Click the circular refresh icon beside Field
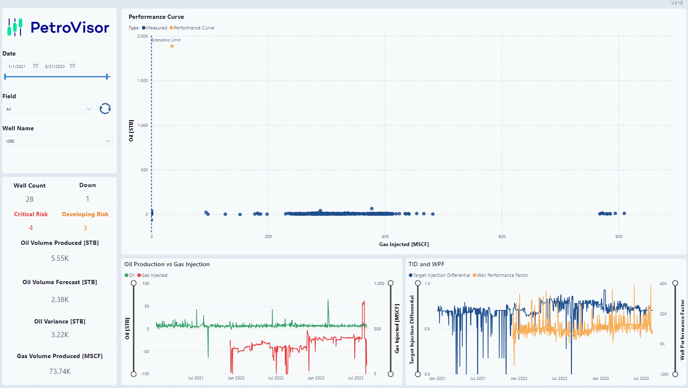Viewport: 688px width, 388px height. [105, 108]
